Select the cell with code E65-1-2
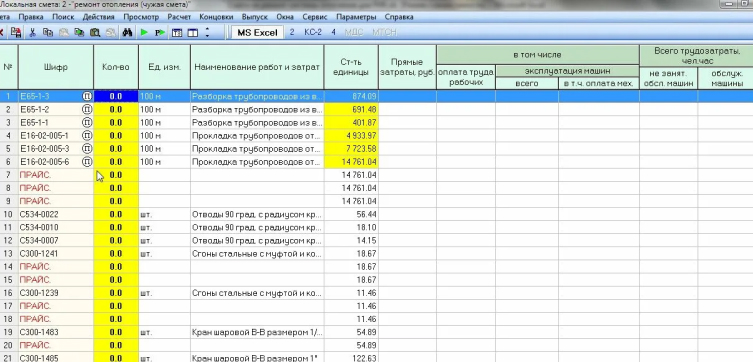 point(56,109)
